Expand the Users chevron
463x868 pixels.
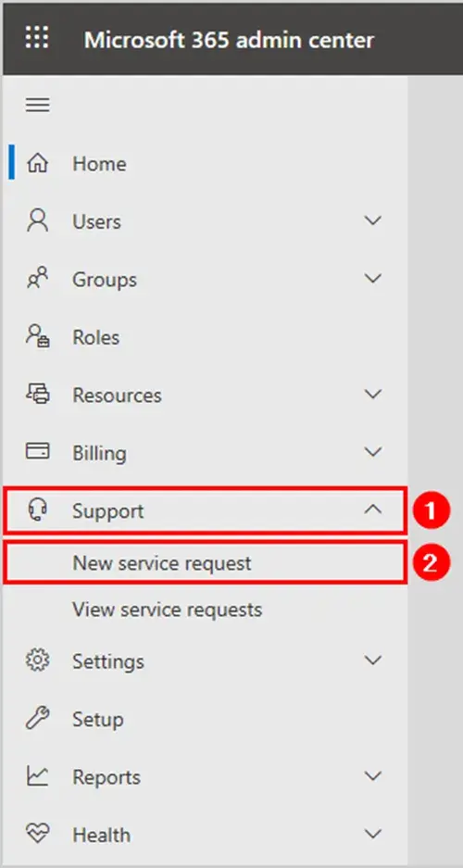tap(373, 220)
